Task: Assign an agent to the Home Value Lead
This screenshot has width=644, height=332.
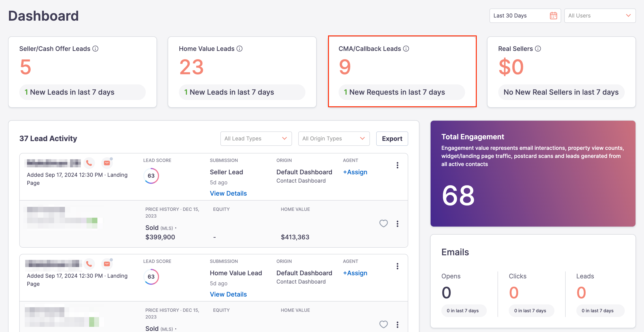Action: tap(355, 273)
